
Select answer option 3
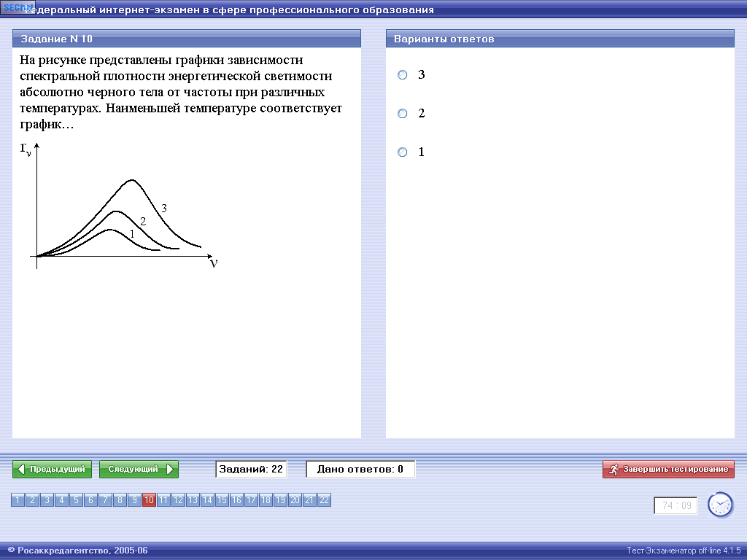(403, 75)
